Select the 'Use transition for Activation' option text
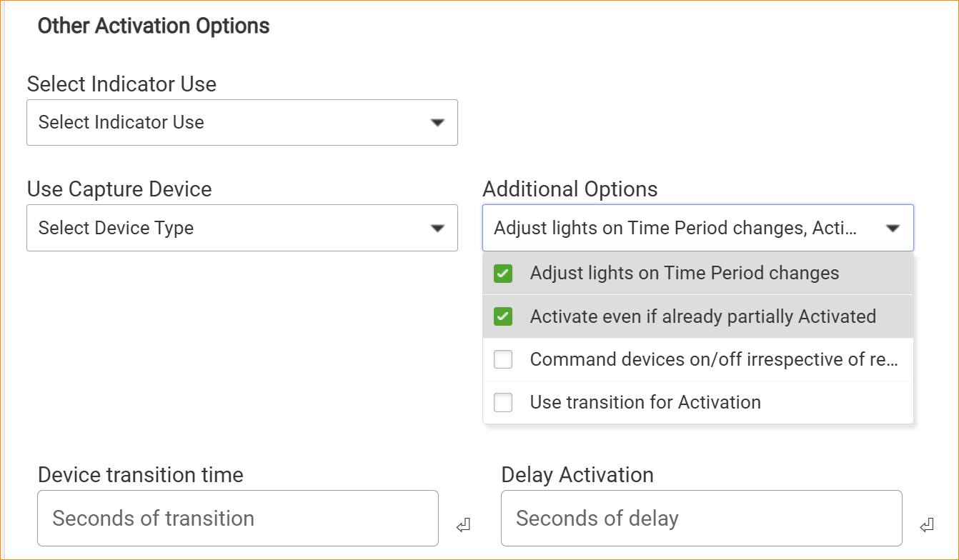959x560 pixels. pyautogui.click(x=645, y=403)
